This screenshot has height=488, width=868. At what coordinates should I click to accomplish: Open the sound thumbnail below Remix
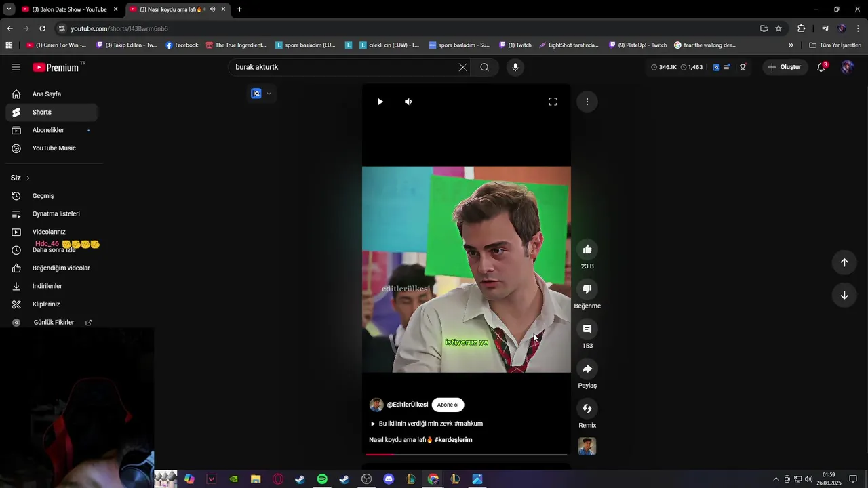tap(587, 447)
